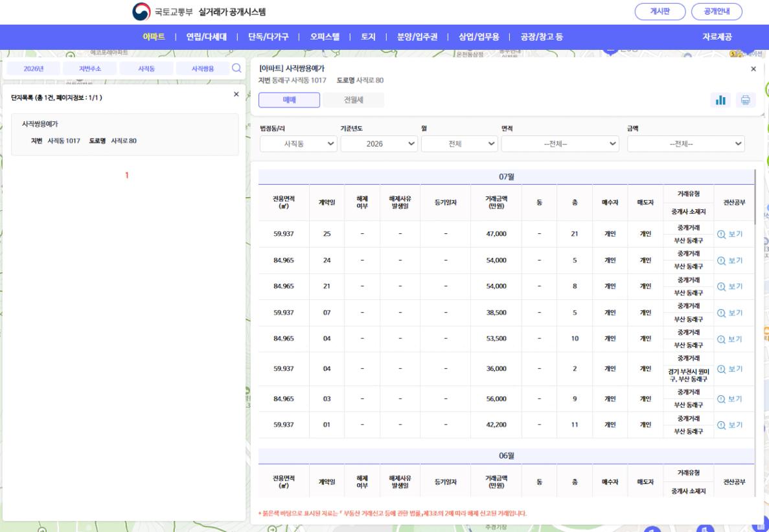Image resolution: width=769 pixels, height=532 pixels.
Task: Open the 오피스텔 menu
Action: pos(325,37)
